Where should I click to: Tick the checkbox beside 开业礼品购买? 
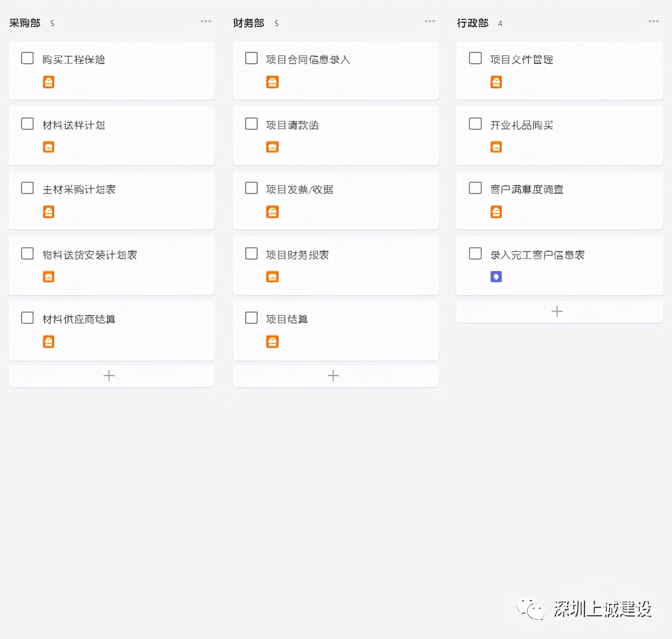(475, 123)
